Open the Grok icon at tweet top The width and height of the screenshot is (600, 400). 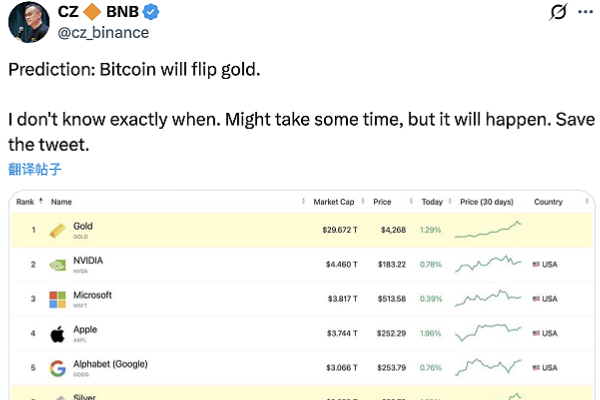pos(561,13)
